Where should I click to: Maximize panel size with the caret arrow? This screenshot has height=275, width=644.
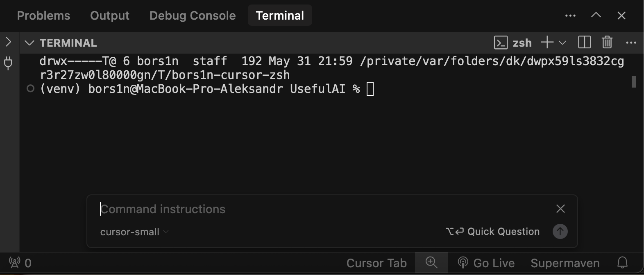pos(596,15)
